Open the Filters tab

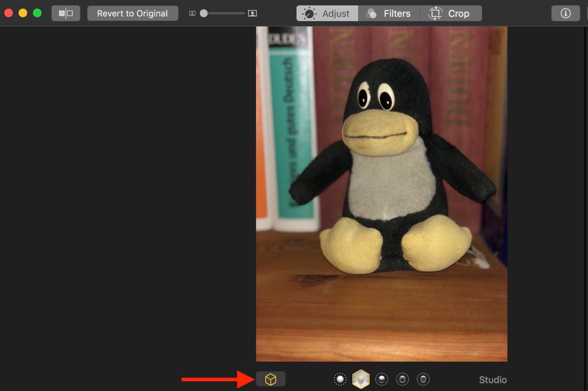pos(389,13)
